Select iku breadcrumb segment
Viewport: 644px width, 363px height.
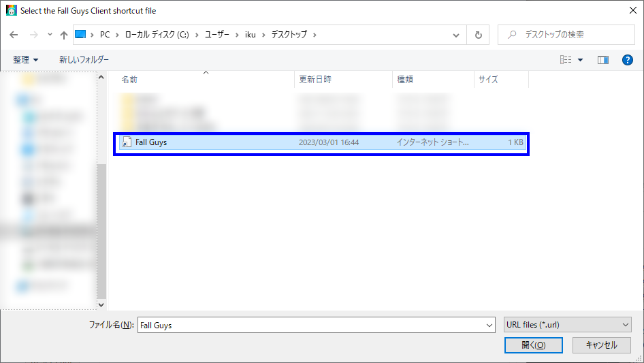coord(250,35)
